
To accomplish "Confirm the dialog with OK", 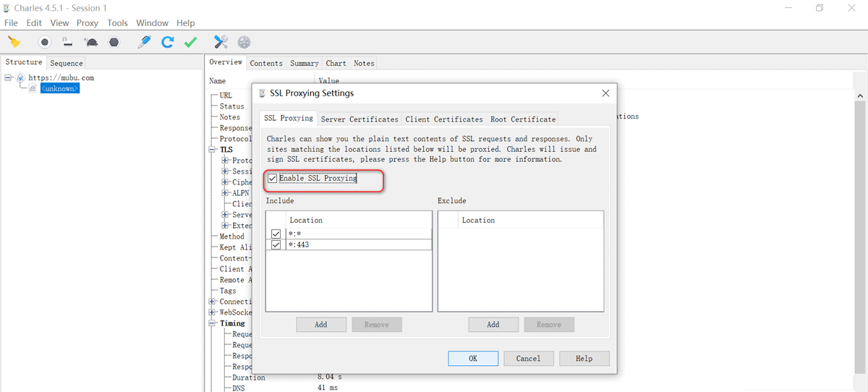I will point(472,358).
